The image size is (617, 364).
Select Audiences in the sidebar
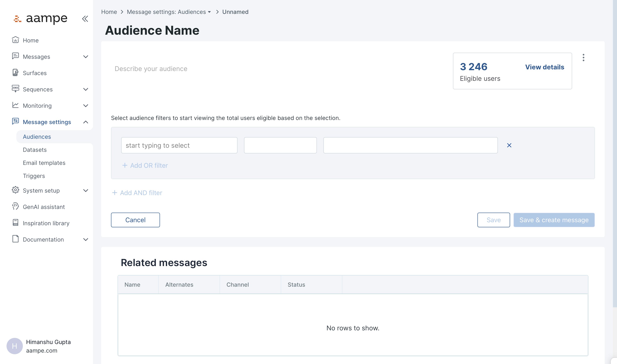pos(37,137)
